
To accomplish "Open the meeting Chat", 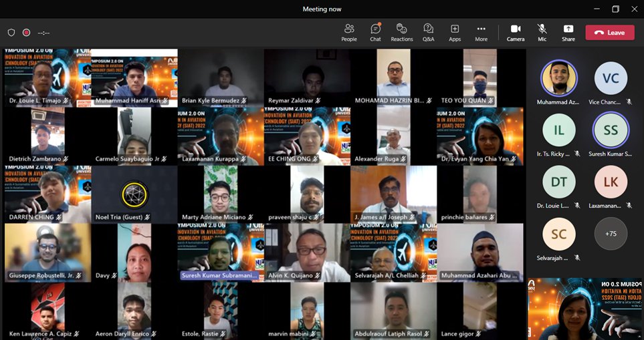I will (x=375, y=32).
